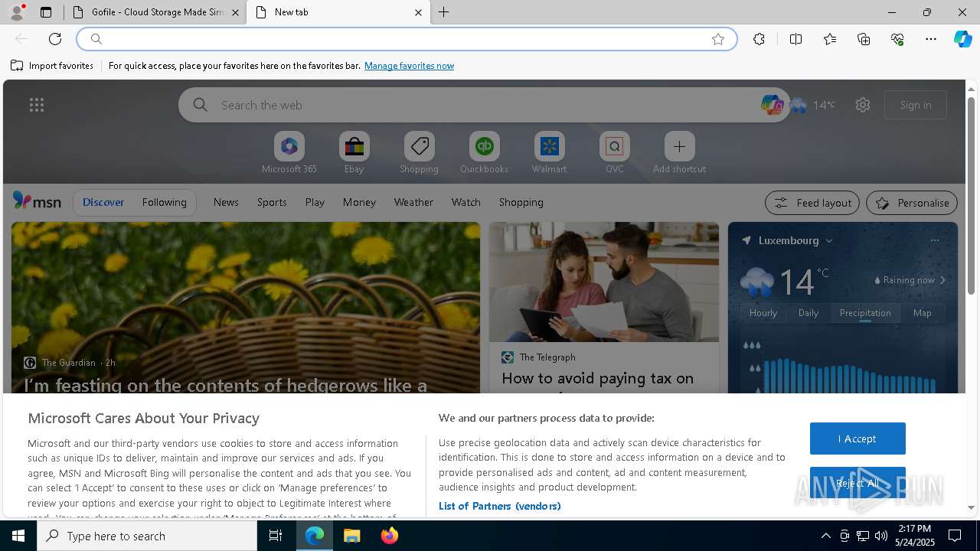Expand the Raining now chevron
The image size is (980, 551).
(942, 280)
